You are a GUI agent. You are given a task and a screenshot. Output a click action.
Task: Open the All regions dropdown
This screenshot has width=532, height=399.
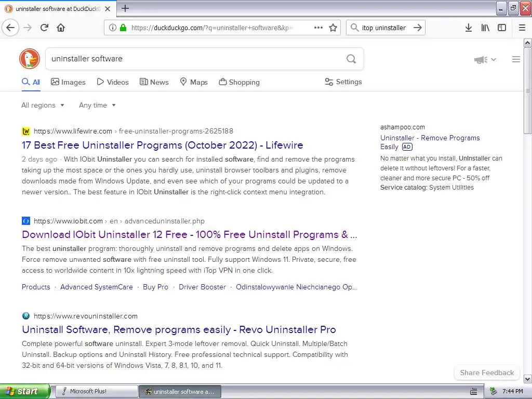click(43, 105)
